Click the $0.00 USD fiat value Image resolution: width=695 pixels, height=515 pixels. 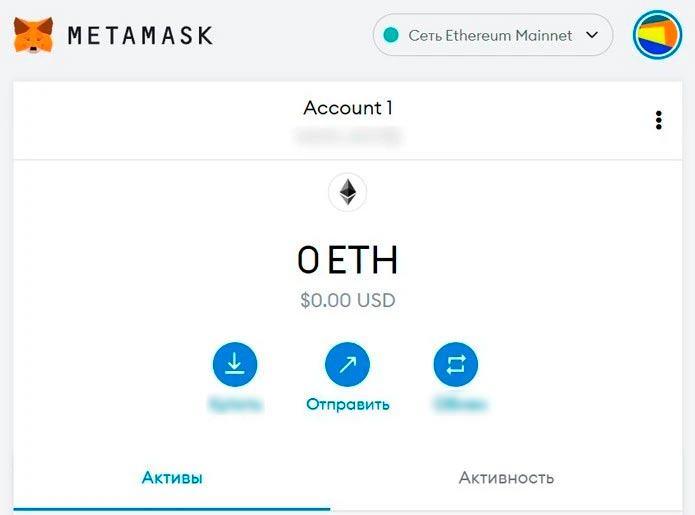[x=347, y=299]
